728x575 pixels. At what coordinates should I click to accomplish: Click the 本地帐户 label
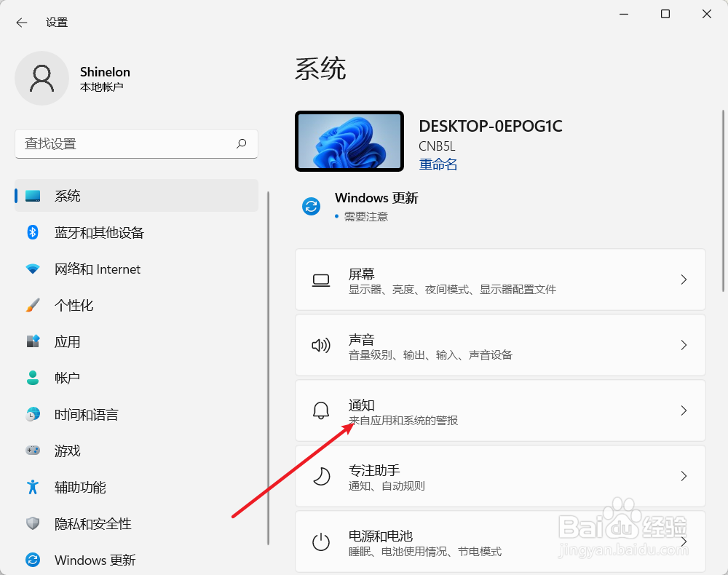[x=102, y=87]
